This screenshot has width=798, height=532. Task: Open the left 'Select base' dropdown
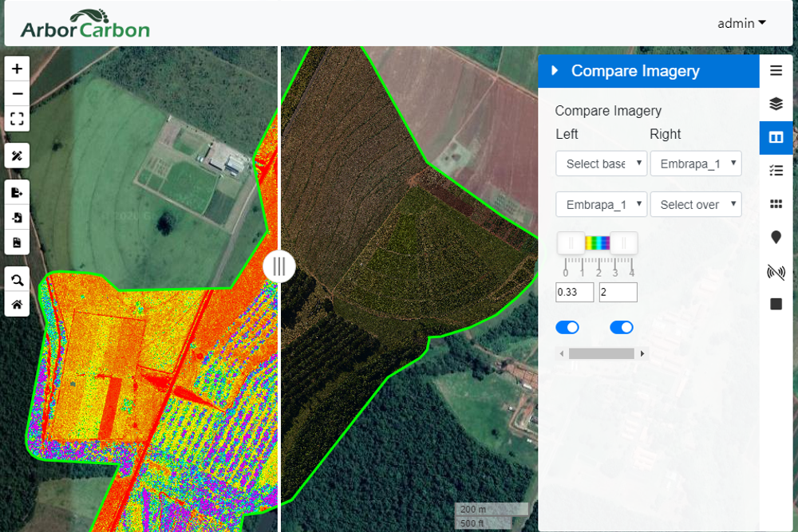(601, 164)
